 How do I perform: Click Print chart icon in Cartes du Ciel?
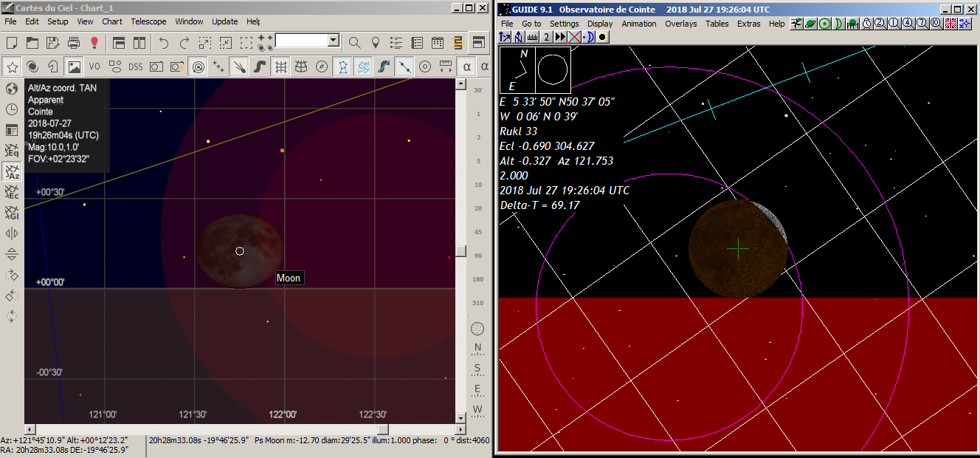(x=74, y=43)
